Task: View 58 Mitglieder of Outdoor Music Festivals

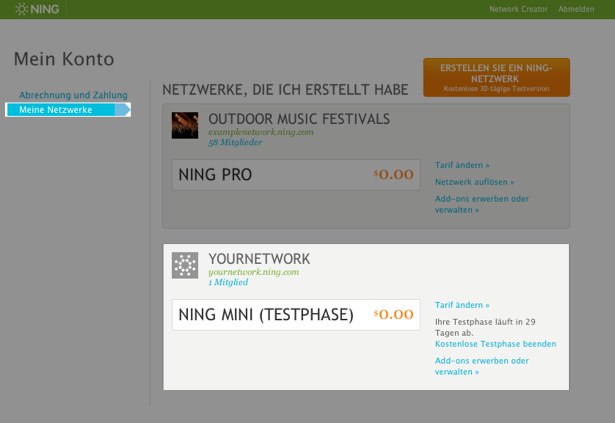Action: (235, 142)
